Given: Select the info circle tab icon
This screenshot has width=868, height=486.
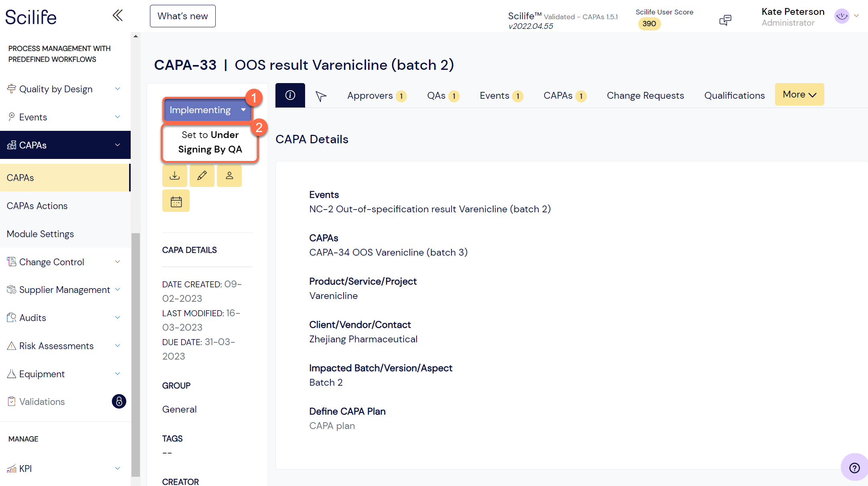Looking at the screenshot, I should tap(290, 95).
